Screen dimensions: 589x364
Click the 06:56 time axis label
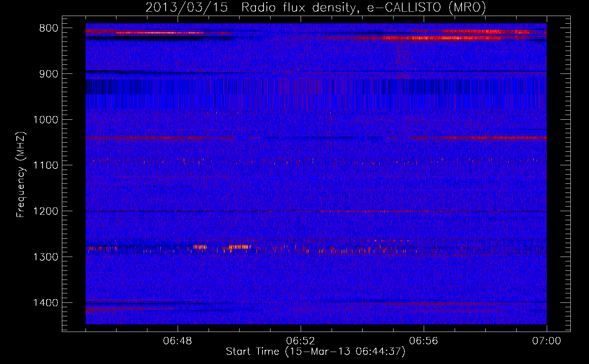[x=424, y=341]
